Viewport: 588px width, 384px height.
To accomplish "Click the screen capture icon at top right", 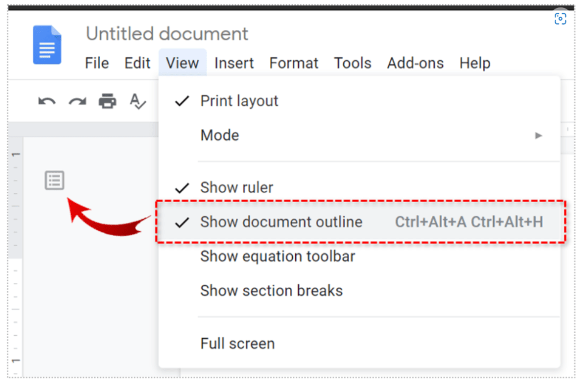I will tap(560, 18).
